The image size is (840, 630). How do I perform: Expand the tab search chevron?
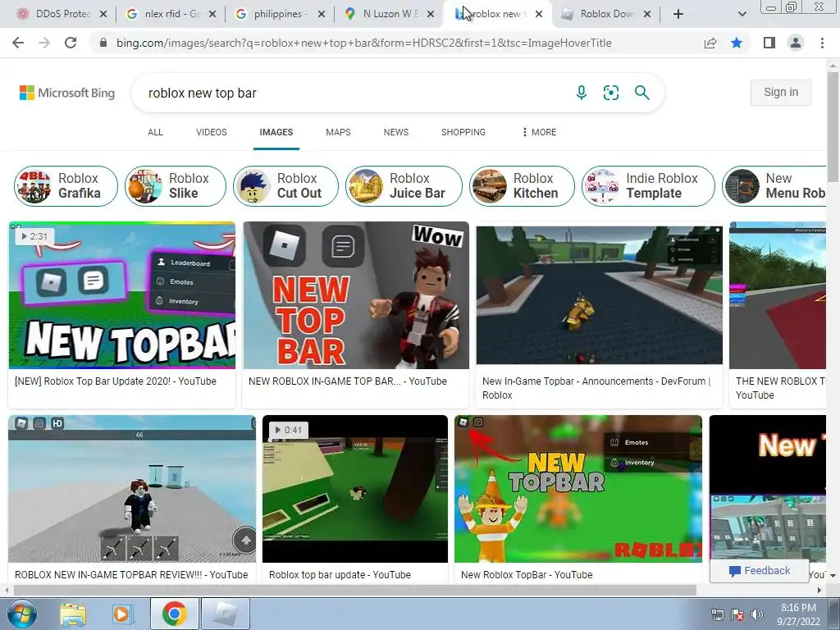click(x=742, y=14)
